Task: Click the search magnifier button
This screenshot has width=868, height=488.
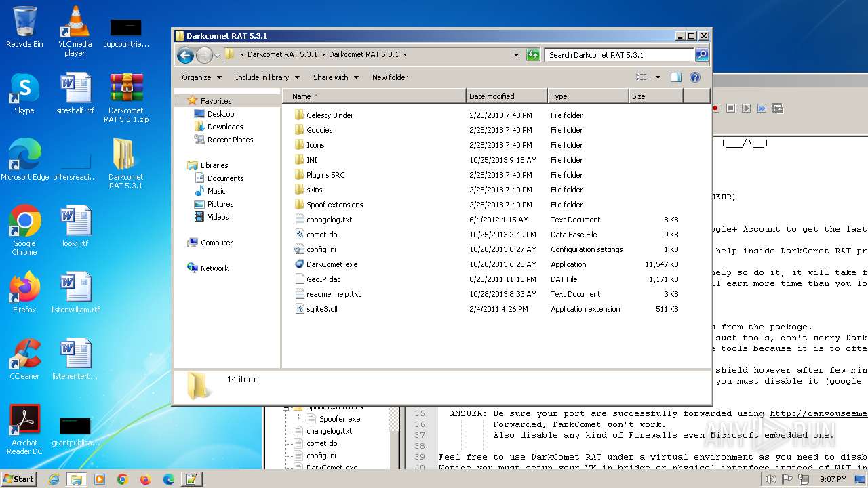Action: point(702,55)
